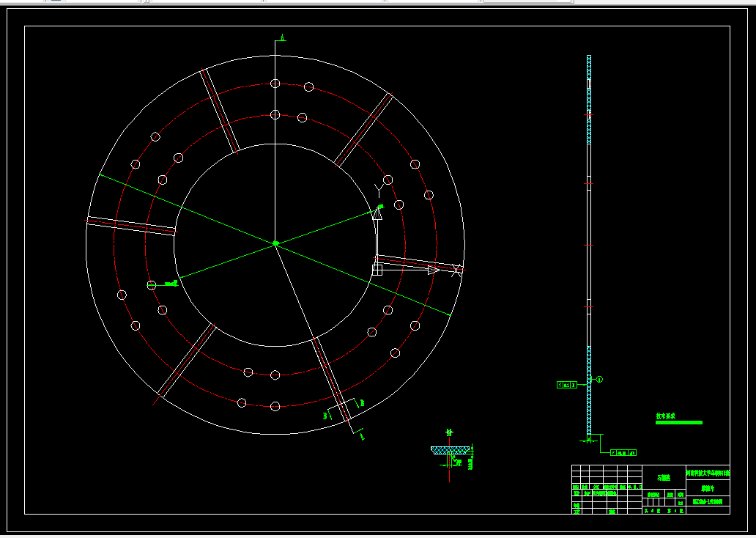Select the green center point of the disc
Screen dimensions: 756x538
click(275, 243)
